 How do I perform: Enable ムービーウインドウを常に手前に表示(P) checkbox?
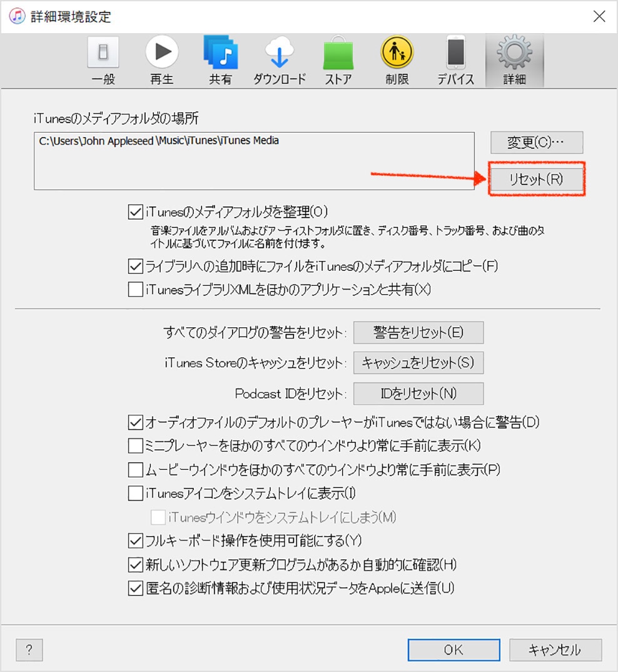coord(136,470)
